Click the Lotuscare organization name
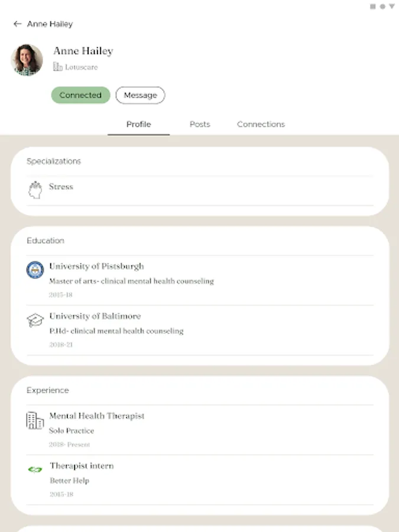Image resolution: width=399 pixels, height=532 pixels. tap(81, 67)
